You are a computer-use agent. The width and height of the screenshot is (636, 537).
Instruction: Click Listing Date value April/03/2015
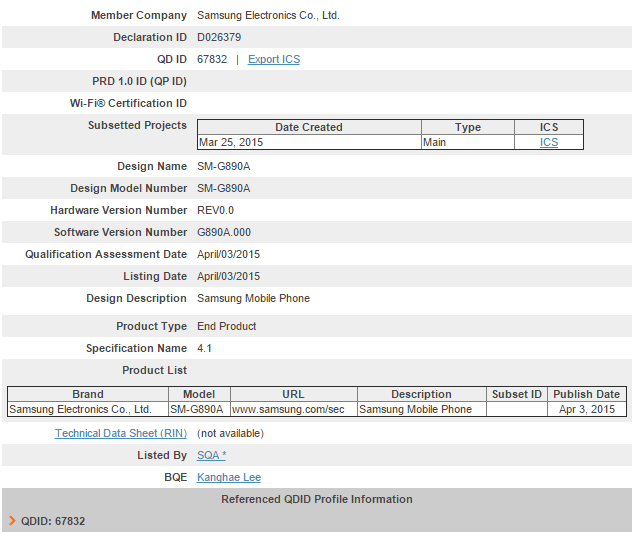tap(228, 276)
